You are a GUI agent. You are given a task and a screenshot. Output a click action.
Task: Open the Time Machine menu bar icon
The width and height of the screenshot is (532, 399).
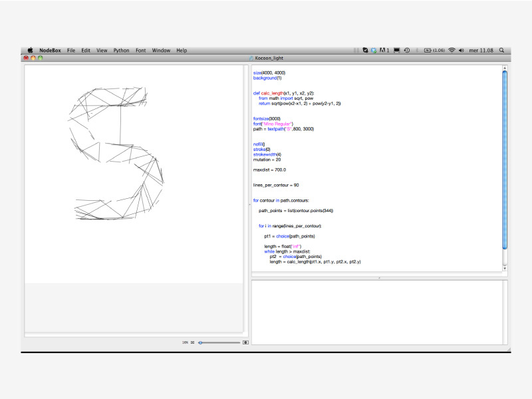[x=407, y=51]
